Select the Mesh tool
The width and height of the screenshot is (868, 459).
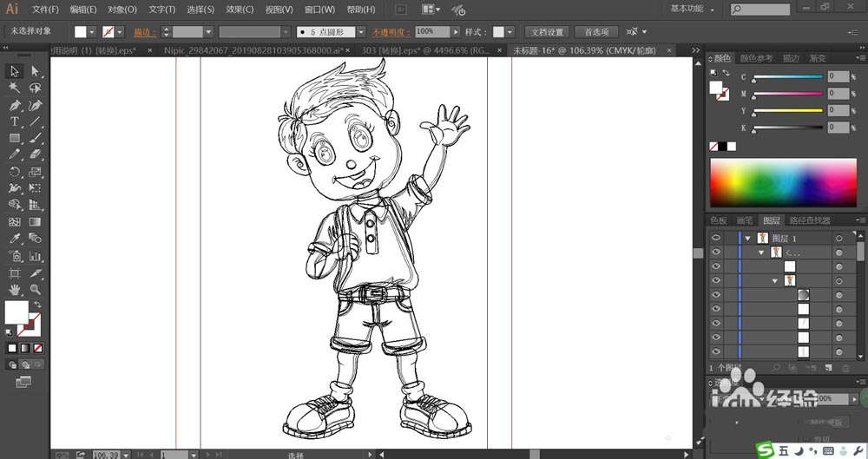pyautogui.click(x=15, y=221)
